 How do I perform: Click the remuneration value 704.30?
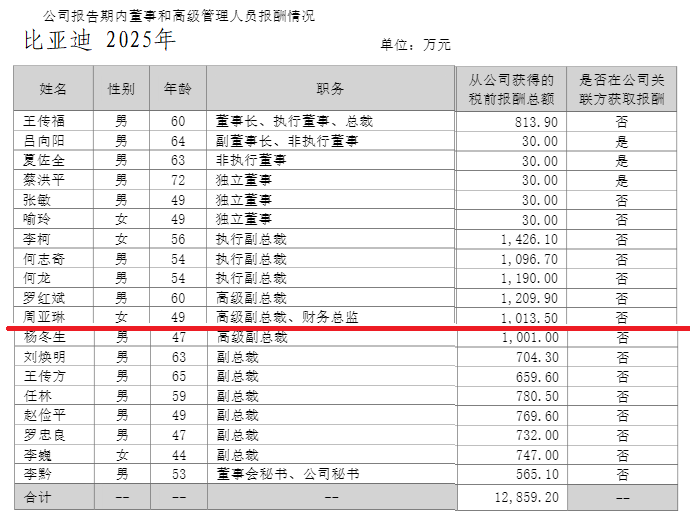537,357
